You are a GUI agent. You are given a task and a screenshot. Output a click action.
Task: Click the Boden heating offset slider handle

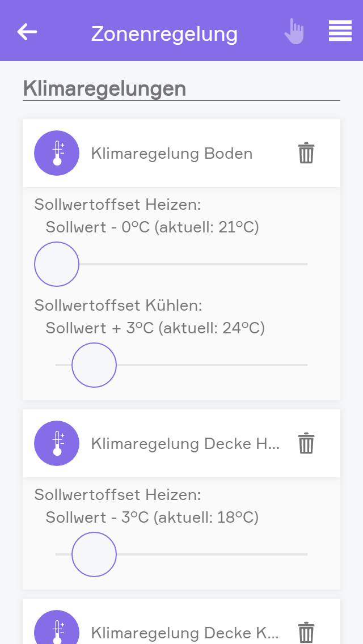click(57, 264)
